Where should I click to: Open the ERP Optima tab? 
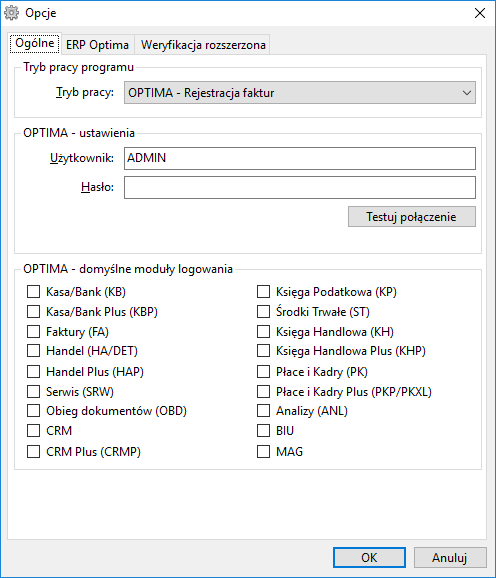(x=97, y=45)
